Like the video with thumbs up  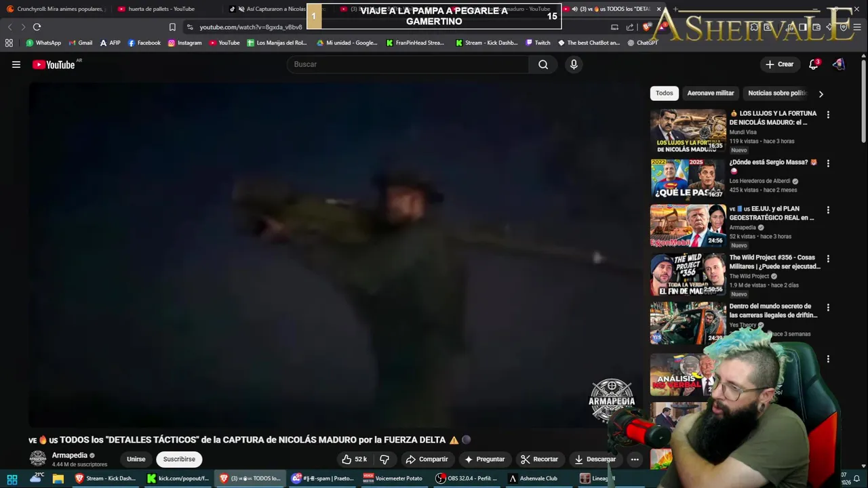point(355,460)
